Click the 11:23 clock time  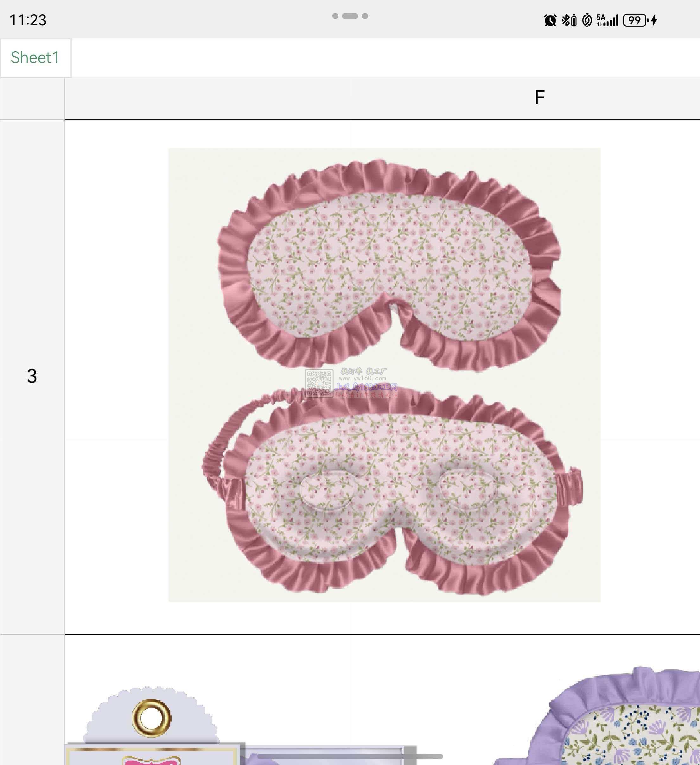pos(28,20)
